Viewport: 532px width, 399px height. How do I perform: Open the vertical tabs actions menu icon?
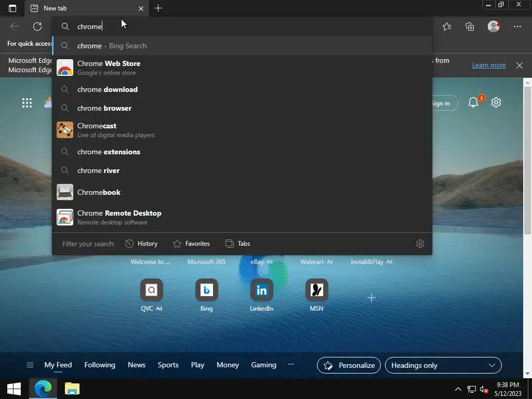coord(12,8)
